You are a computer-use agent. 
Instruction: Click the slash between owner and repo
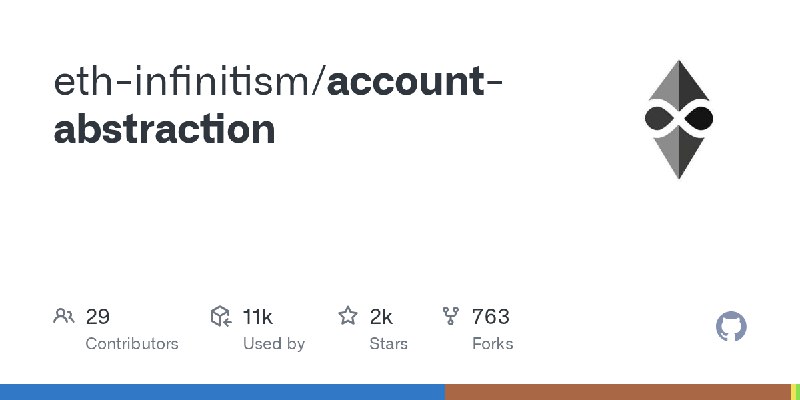[320, 84]
